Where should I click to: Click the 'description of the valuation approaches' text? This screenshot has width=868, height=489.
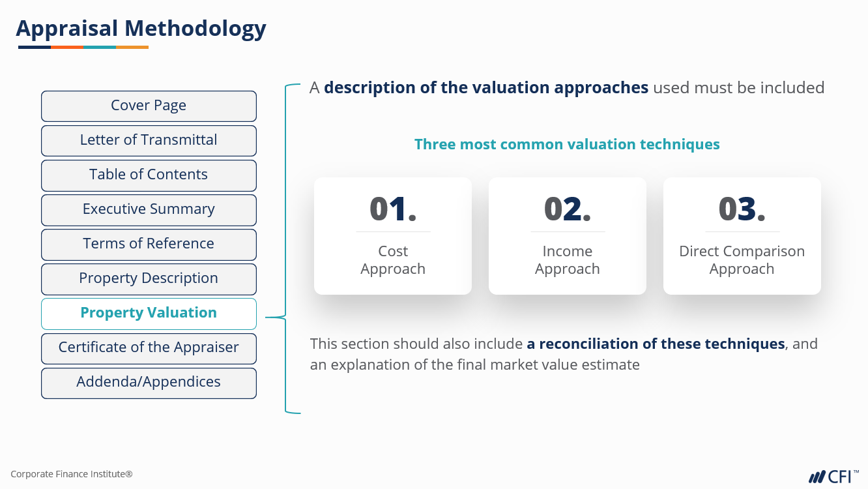pos(486,87)
